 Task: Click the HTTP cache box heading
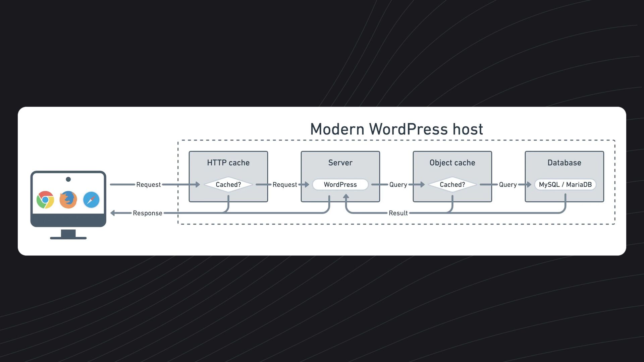coord(228,163)
